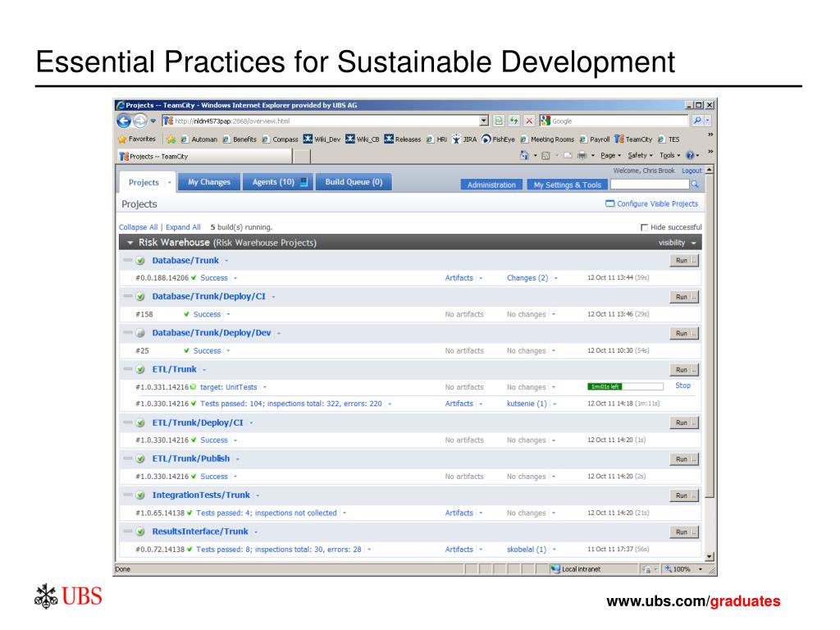The width and height of the screenshot is (840, 630).
Task: Toggle the Hide successful checkbox
Action: pyautogui.click(x=645, y=227)
